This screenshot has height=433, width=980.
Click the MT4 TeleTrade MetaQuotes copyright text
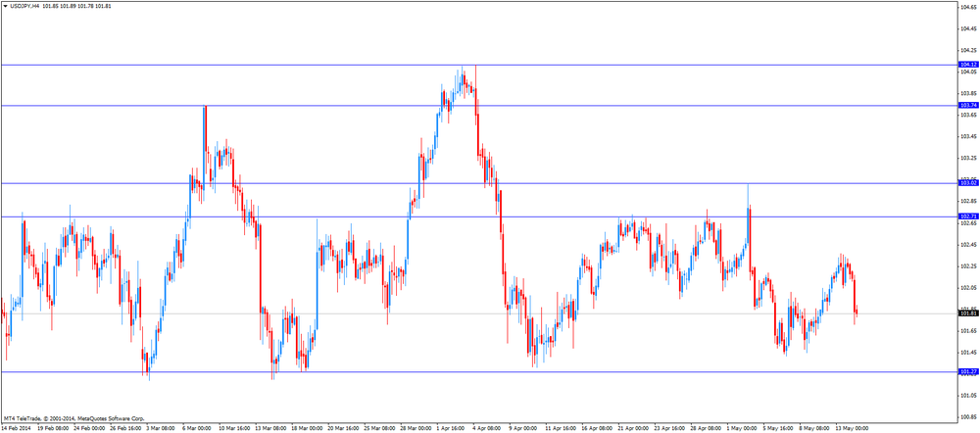point(73,419)
